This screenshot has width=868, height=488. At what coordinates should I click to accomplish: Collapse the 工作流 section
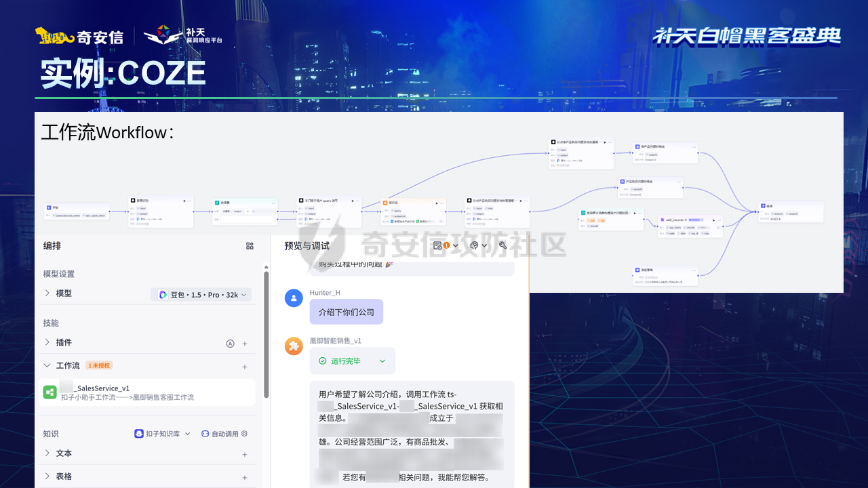47,366
